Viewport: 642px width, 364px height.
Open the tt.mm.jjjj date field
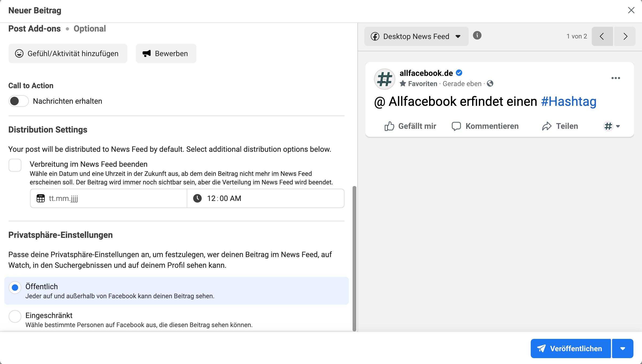pos(108,198)
